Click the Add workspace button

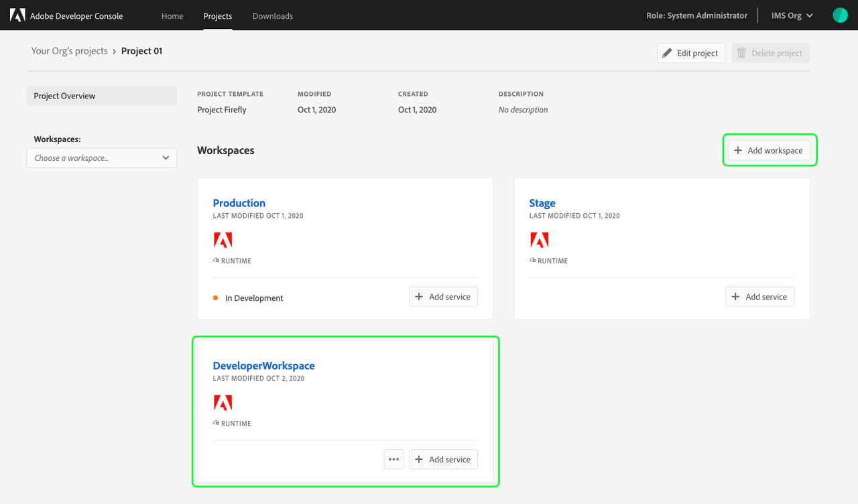pyautogui.click(x=769, y=150)
